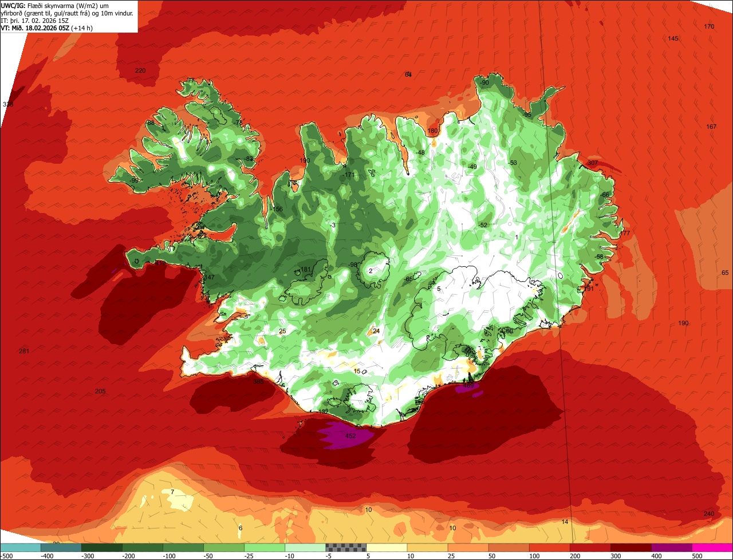This screenshot has width=733, height=560.
Task: Click the '220' value northwest of Iceland
Action: (140, 70)
